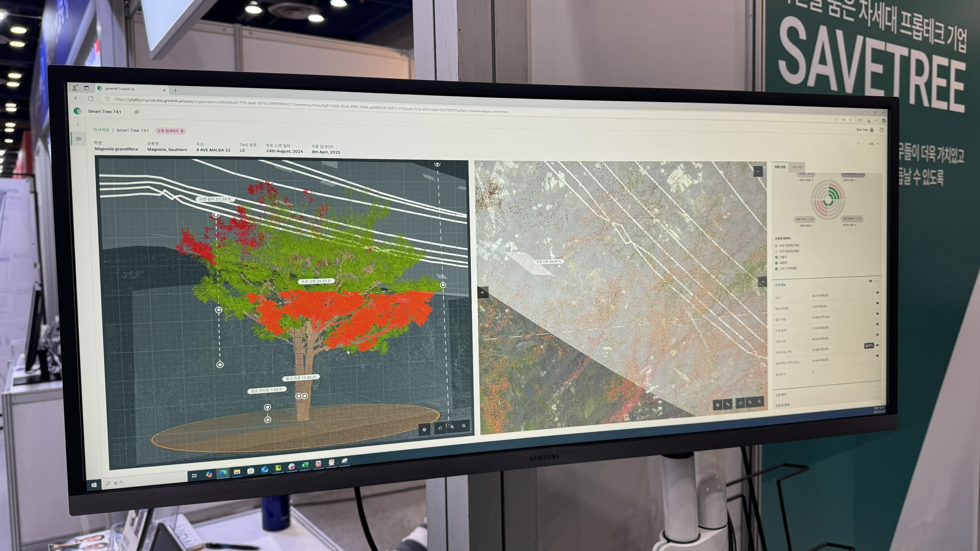Zoom out on street view panel

click(759, 401)
